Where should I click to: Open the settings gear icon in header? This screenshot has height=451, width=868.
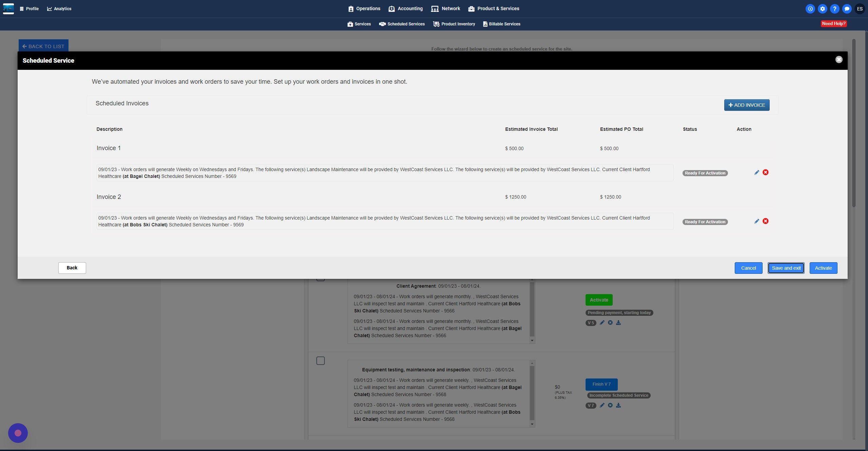pos(822,9)
